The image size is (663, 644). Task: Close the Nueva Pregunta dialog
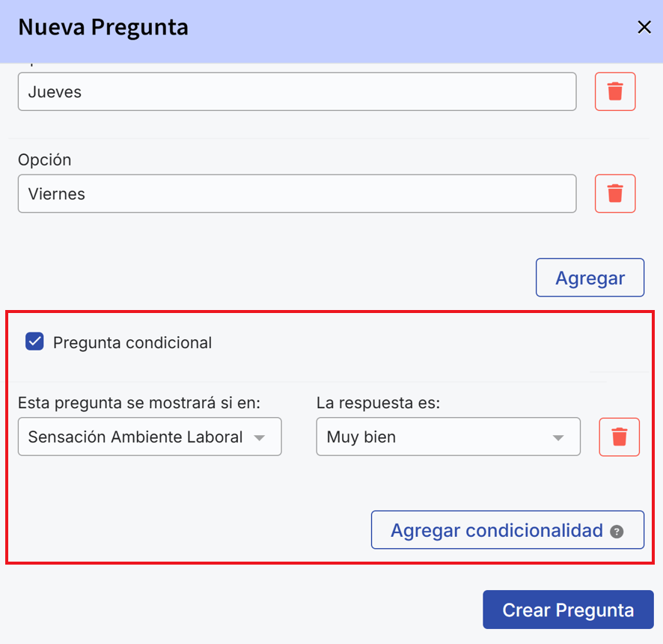[644, 28]
